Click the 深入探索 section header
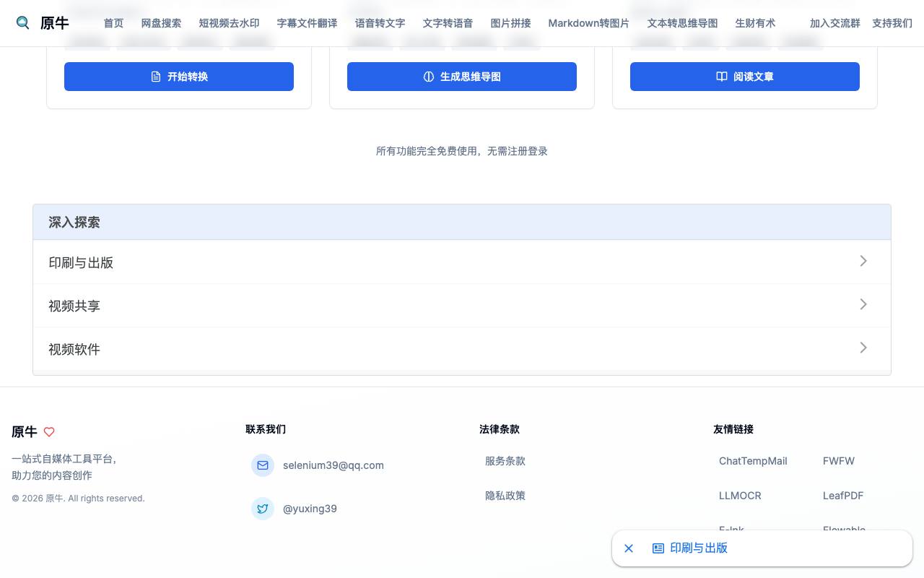Image resolution: width=924 pixels, height=578 pixels. (462, 223)
